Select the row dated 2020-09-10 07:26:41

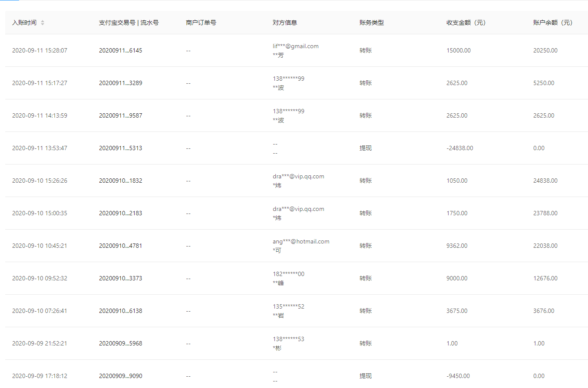(x=40, y=311)
